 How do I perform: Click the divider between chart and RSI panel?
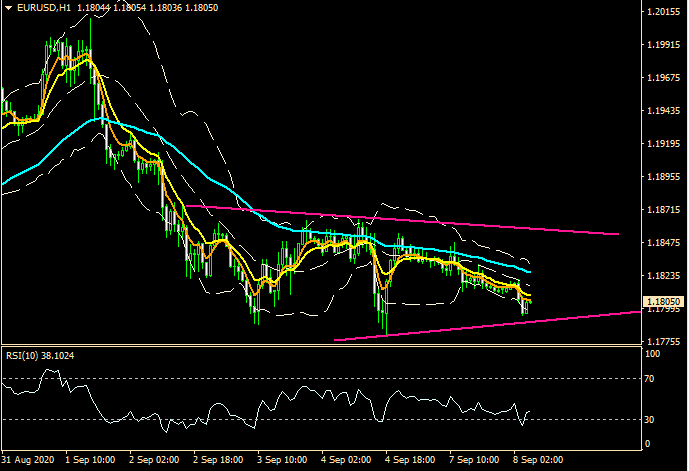pyautogui.click(x=320, y=346)
